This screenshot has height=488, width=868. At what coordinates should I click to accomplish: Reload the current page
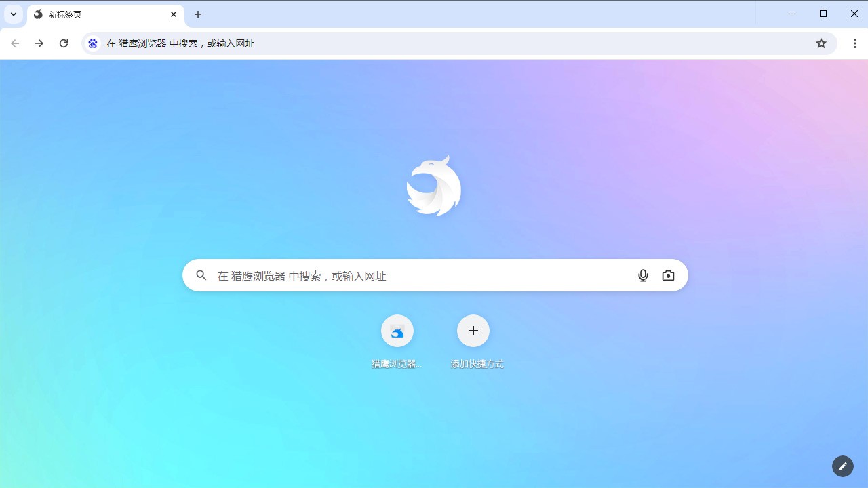(x=64, y=43)
